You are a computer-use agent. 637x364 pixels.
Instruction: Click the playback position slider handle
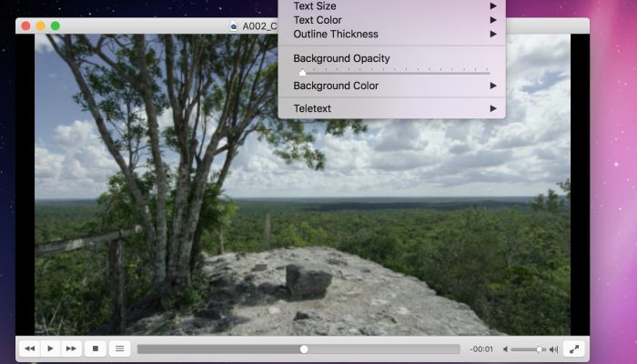[x=304, y=349]
